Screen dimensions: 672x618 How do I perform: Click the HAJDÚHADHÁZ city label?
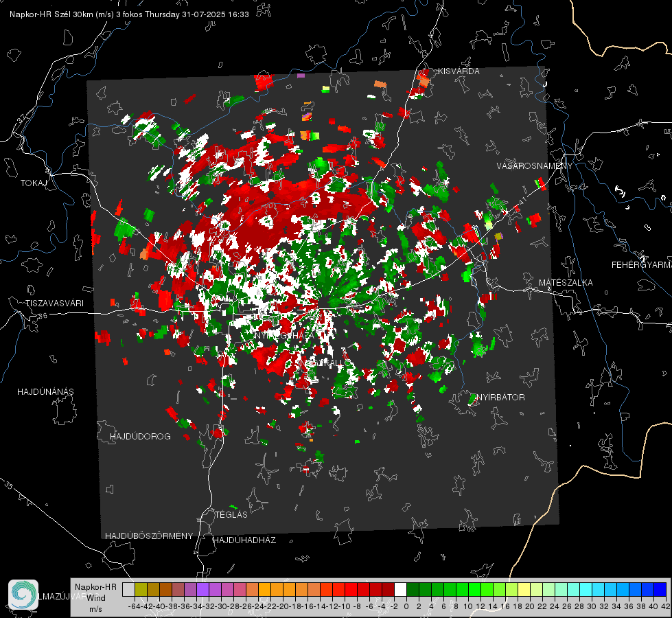click(x=245, y=540)
